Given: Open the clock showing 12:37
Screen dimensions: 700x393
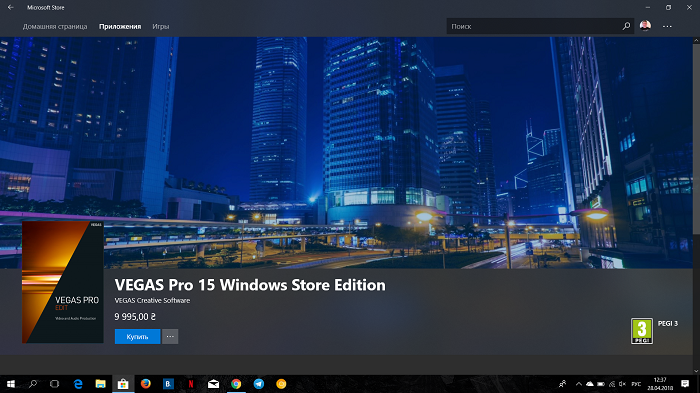Looking at the screenshot, I should coord(660,384).
